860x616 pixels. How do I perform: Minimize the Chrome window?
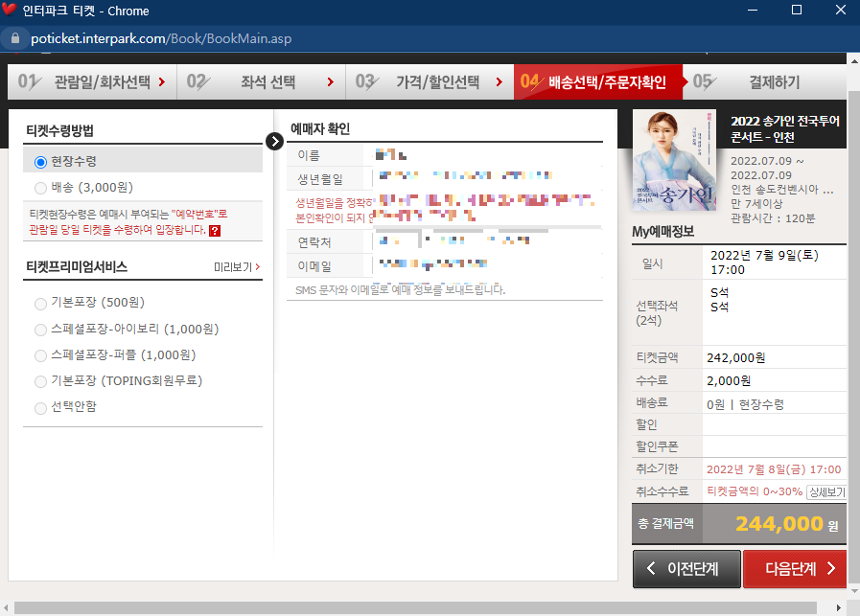(x=753, y=10)
